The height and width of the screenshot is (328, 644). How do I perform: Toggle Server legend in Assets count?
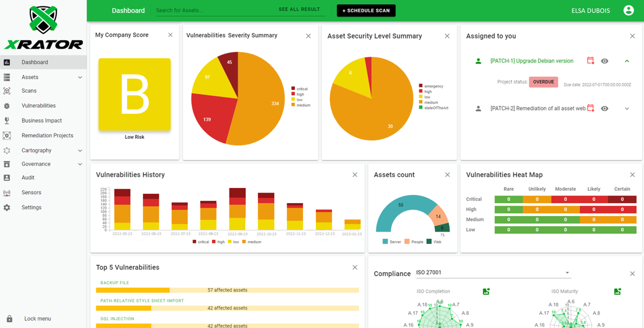pos(392,242)
